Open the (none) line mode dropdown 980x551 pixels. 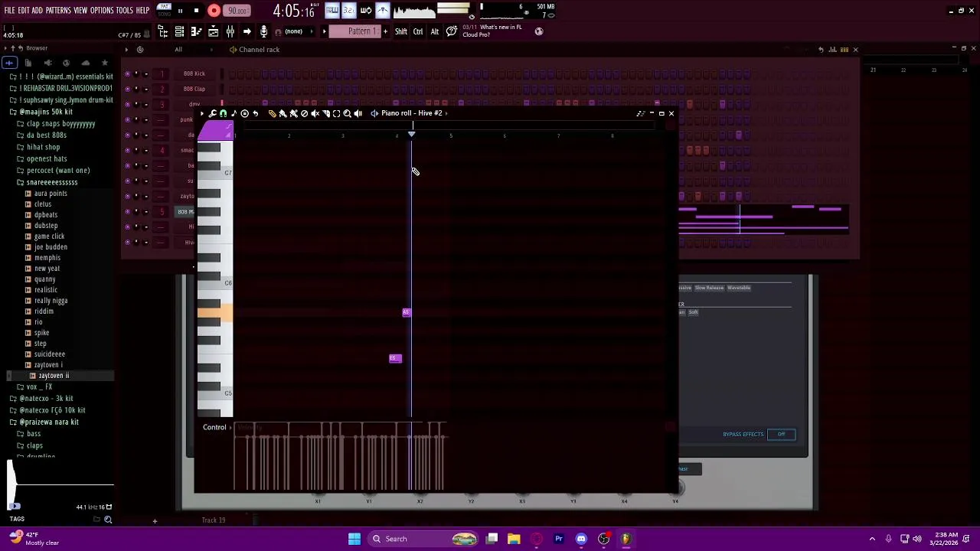coord(295,31)
